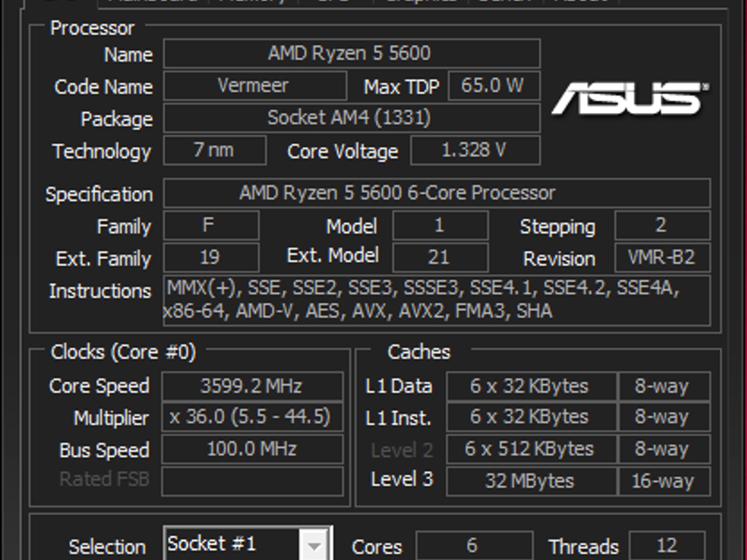Click the Max TDP value 65.0 W
Viewport: 747px width, 560px height.
click(494, 86)
